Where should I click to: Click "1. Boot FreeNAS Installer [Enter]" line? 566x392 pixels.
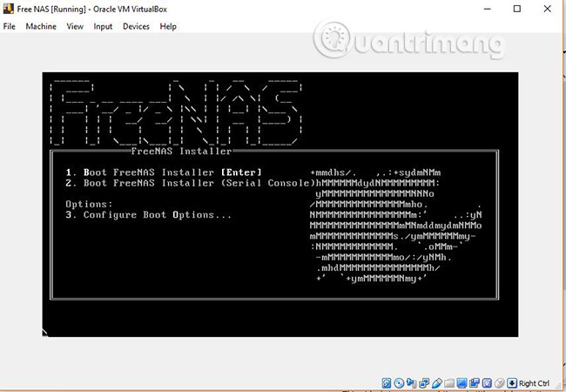point(163,172)
